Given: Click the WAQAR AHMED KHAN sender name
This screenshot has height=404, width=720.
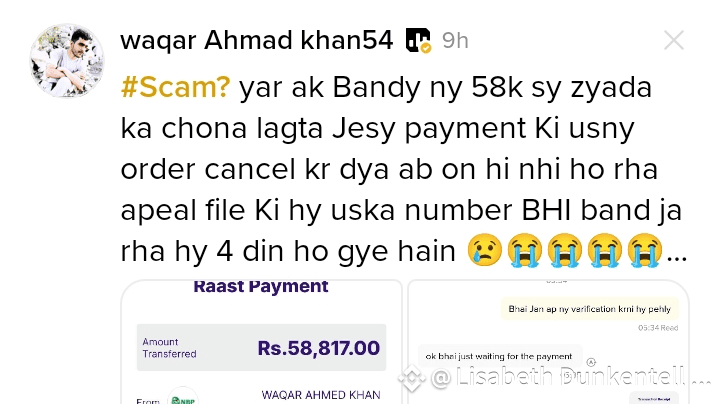Looking at the screenshot, I should [x=321, y=395].
